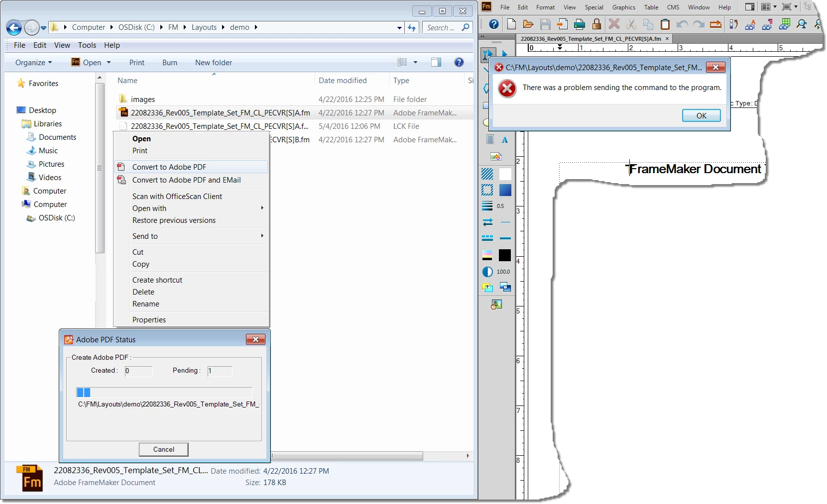Click the Created count field
Image resolution: width=827 pixels, height=504 pixels.
(138, 371)
